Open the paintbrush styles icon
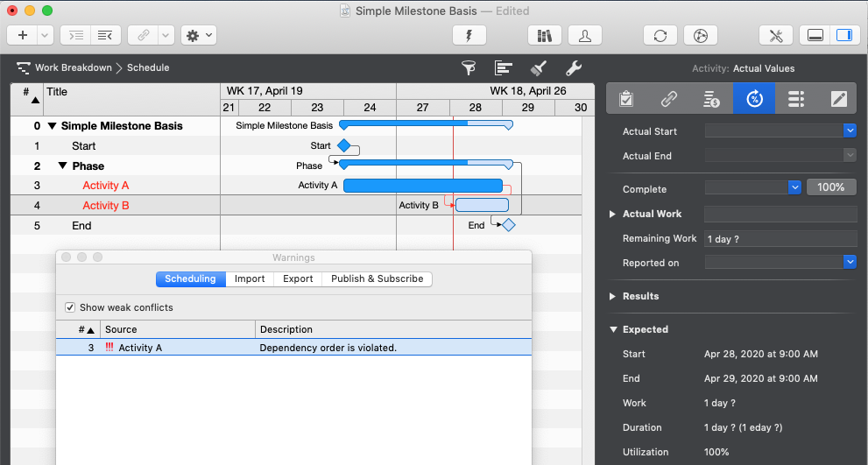The height and width of the screenshot is (465, 868). [x=539, y=68]
